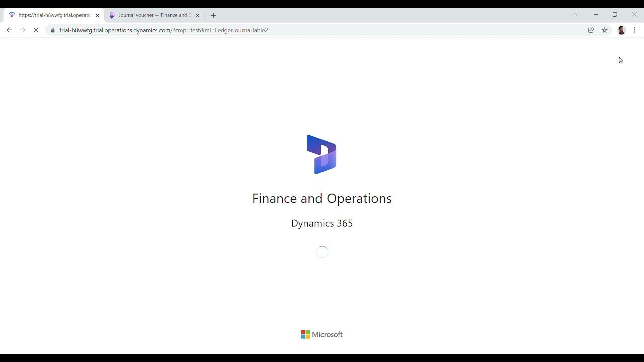
Task: Open the Chrome profile avatar
Action: tap(621, 30)
